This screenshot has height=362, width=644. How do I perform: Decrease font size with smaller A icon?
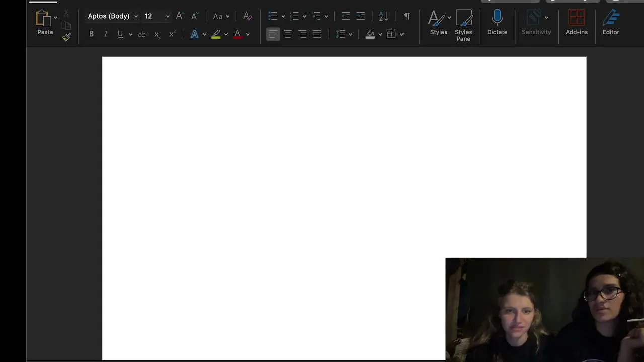point(194,16)
